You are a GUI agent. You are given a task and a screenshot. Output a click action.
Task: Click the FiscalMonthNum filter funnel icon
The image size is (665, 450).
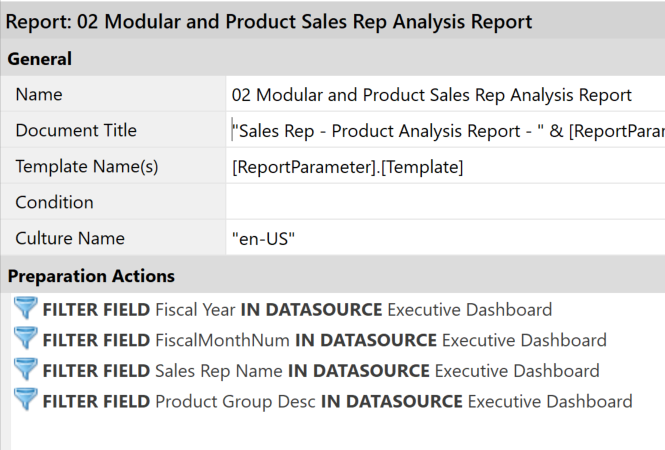[x=27, y=340]
